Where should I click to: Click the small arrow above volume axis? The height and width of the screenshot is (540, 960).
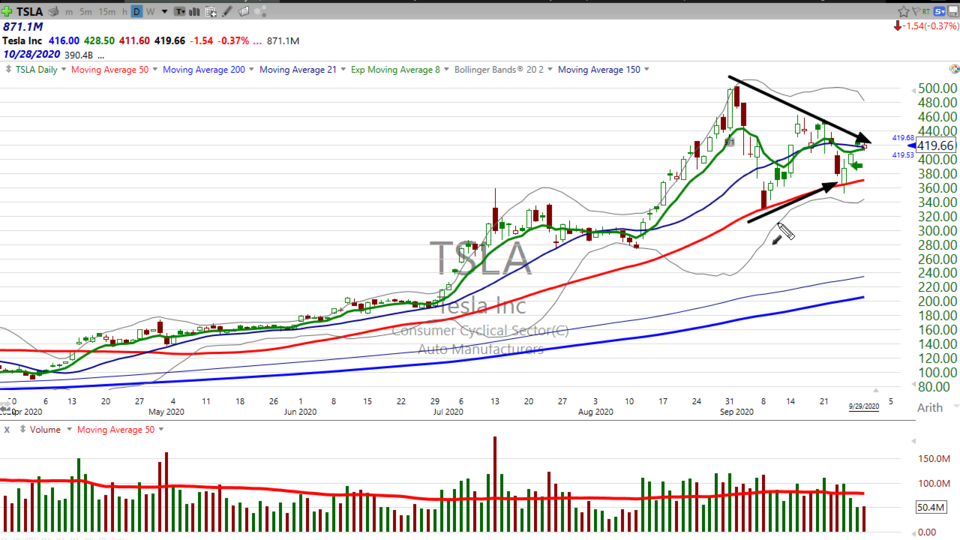pos(913,441)
